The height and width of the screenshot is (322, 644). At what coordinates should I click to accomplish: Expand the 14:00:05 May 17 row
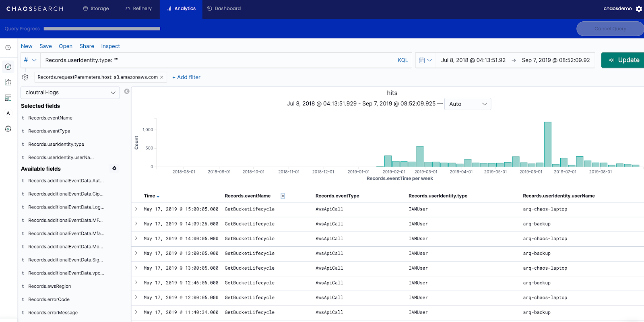point(136,238)
